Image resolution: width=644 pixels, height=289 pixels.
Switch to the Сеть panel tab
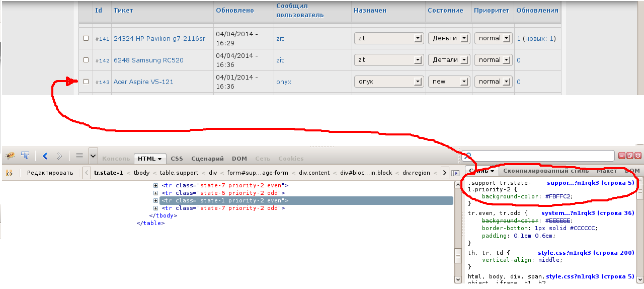point(263,159)
